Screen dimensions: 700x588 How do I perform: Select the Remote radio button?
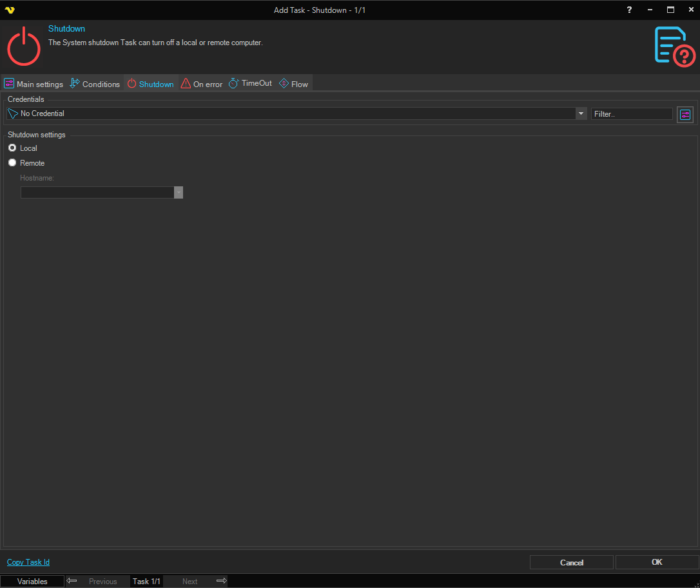click(x=12, y=163)
